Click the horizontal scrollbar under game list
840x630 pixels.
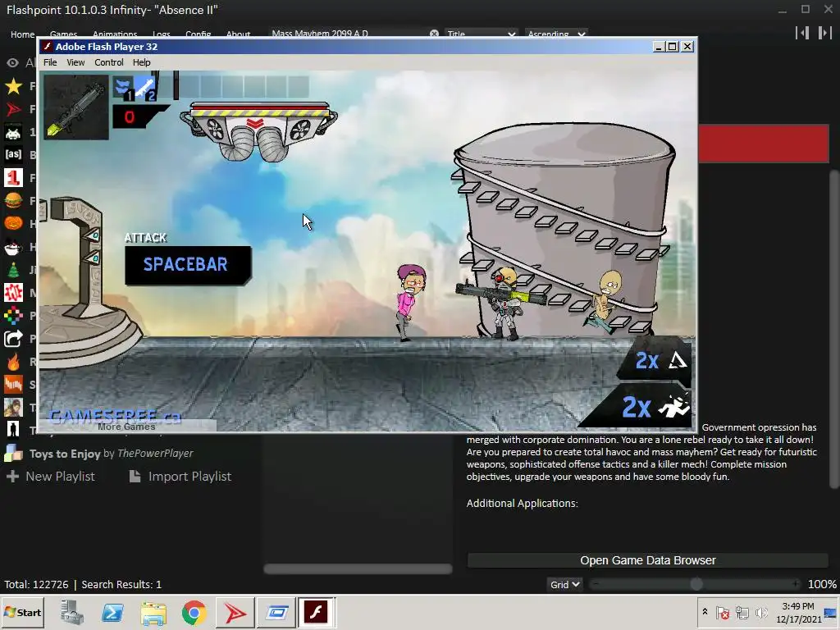tap(358, 569)
